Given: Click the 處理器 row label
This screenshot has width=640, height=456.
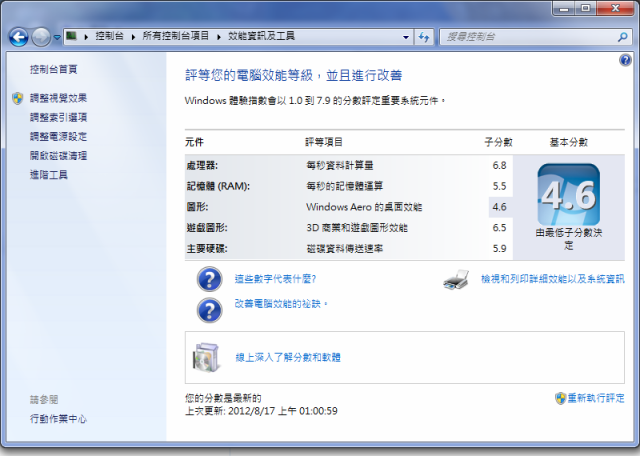Looking at the screenshot, I should tap(202, 165).
